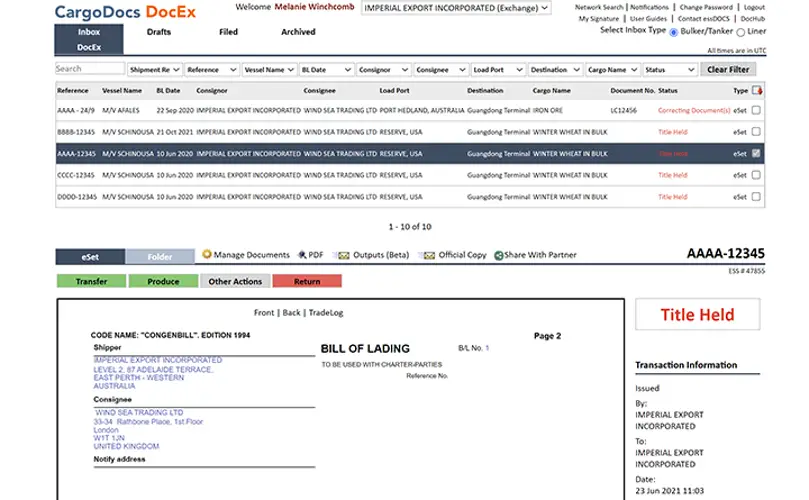Open the Destination filter dropdown
The image size is (809, 500).
click(x=555, y=70)
